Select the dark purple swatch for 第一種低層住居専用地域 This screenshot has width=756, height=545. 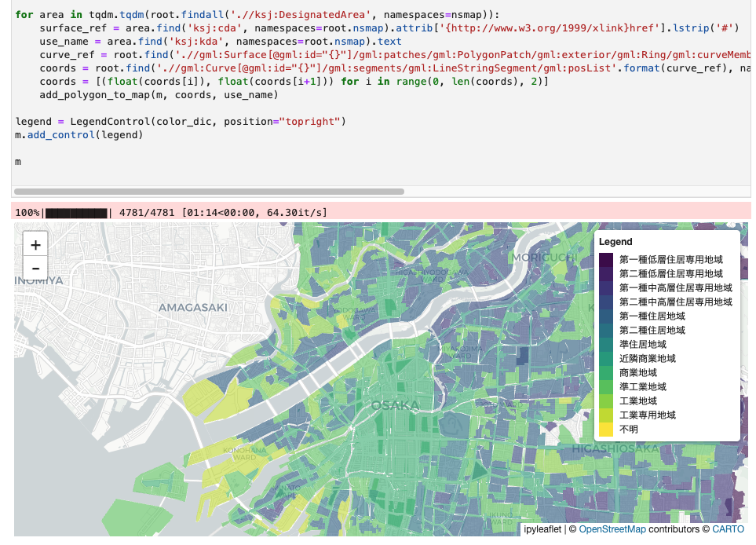click(605, 259)
